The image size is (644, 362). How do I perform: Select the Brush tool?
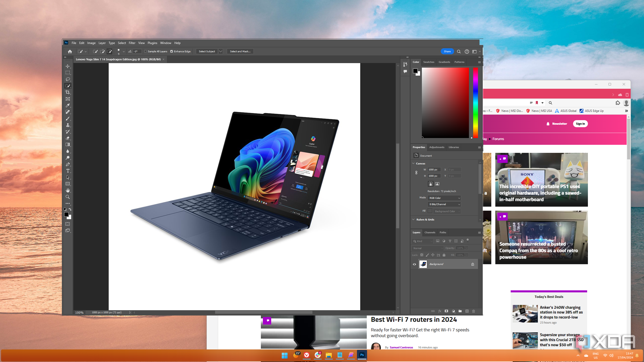[x=68, y=118]
